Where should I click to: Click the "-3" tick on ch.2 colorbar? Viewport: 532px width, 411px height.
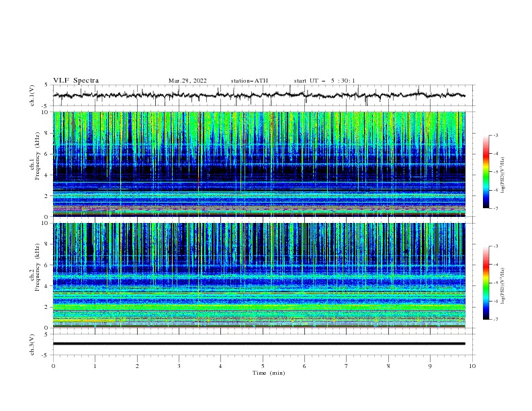496,246
